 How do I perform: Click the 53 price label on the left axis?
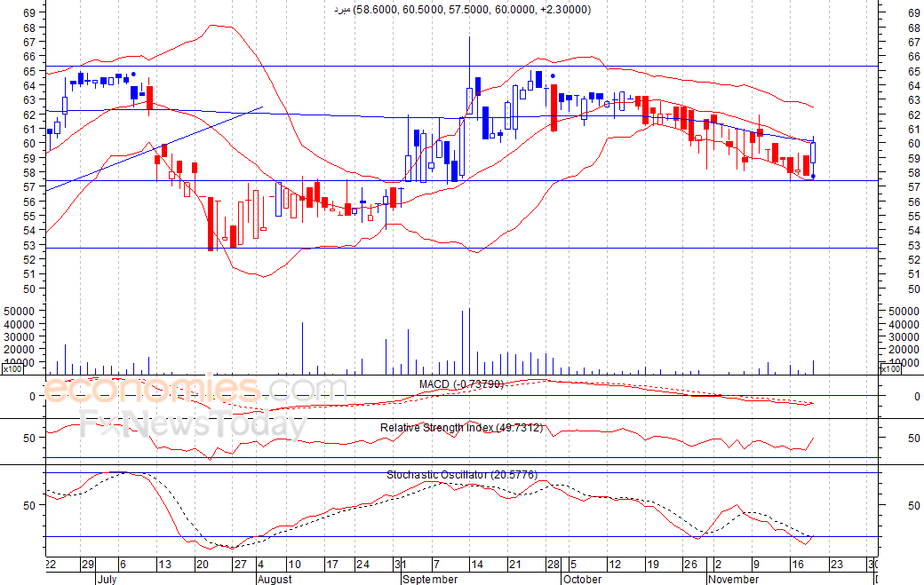29,245
